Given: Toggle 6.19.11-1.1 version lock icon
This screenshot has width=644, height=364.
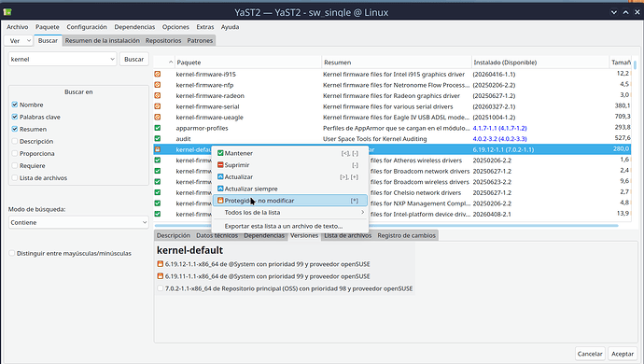Looking at the screenshot, I should [x=161, y=276].
